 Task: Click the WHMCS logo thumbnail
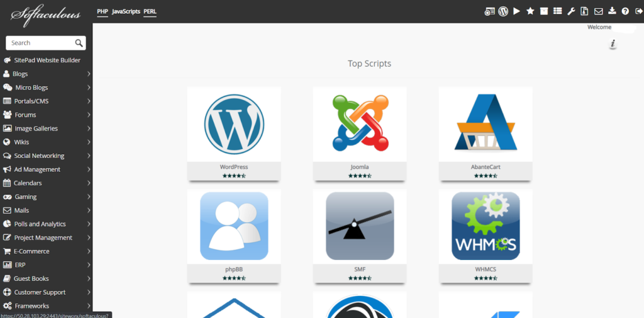tap(486, 226)
